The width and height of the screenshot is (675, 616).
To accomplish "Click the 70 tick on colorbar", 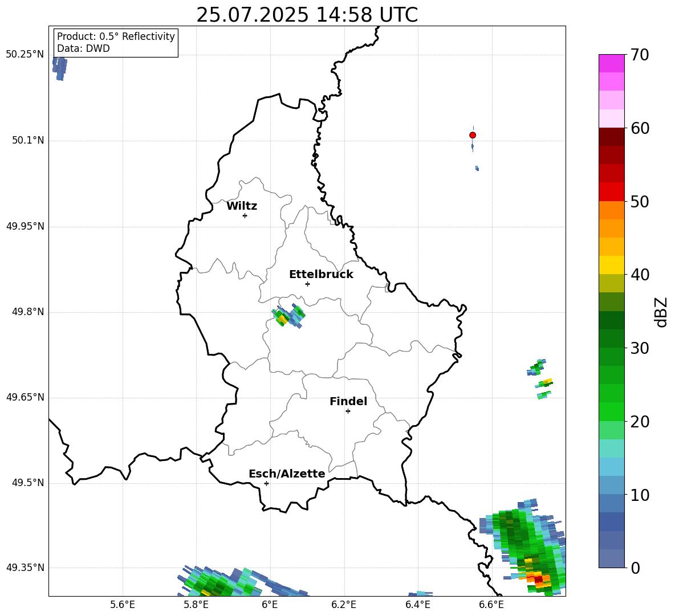I will 640,55.
